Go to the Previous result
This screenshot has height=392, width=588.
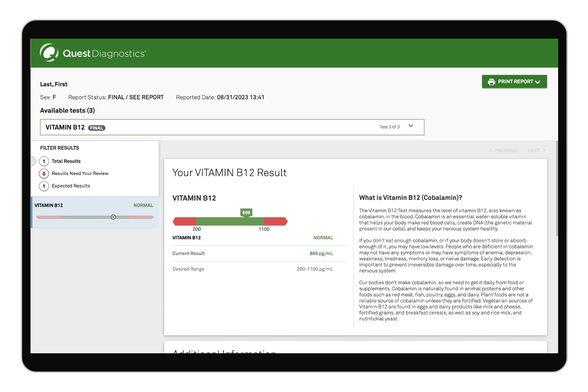(x=506, y=150)
